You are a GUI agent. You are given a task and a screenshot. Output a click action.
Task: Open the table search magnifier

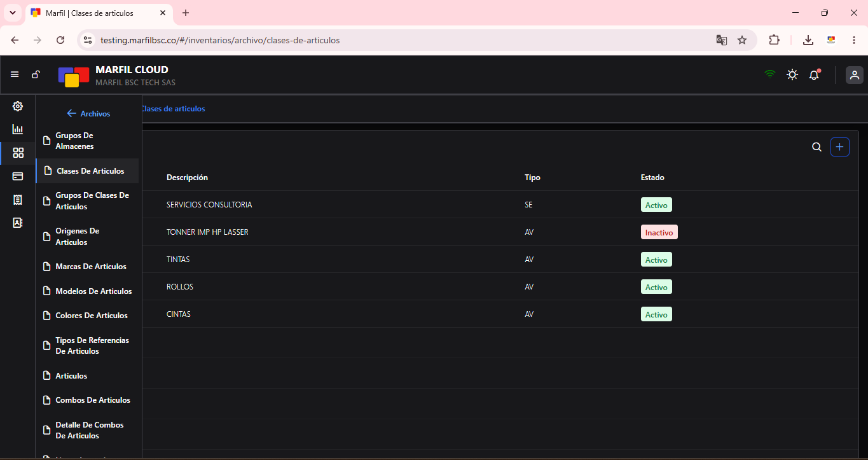[x=816, y=147]
